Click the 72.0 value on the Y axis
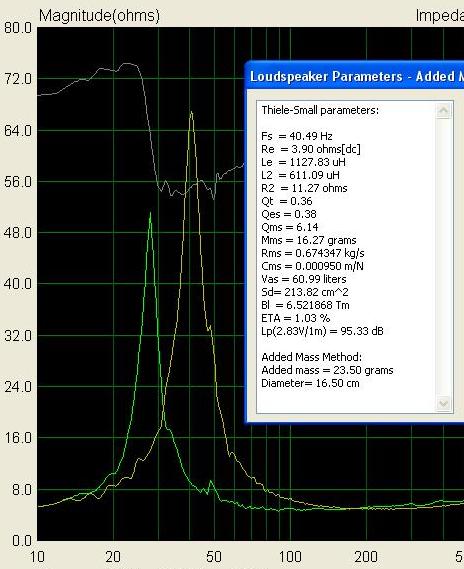The height and width of the screenshot is (569, 464). pos(18,79)
